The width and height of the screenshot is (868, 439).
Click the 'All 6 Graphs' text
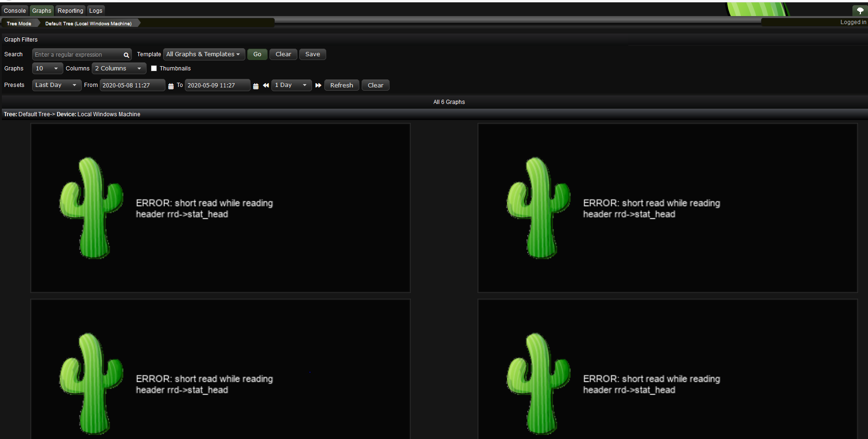pos(449,102)
